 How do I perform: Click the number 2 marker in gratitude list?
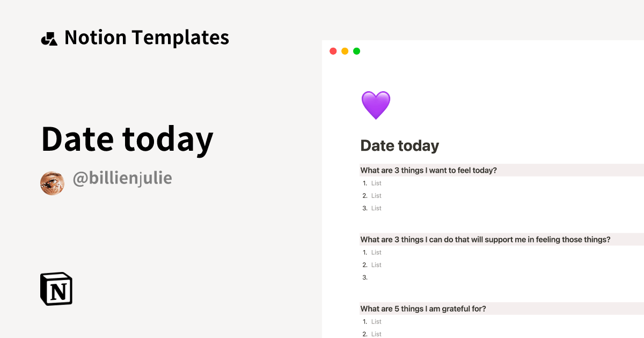coord(364,334)
